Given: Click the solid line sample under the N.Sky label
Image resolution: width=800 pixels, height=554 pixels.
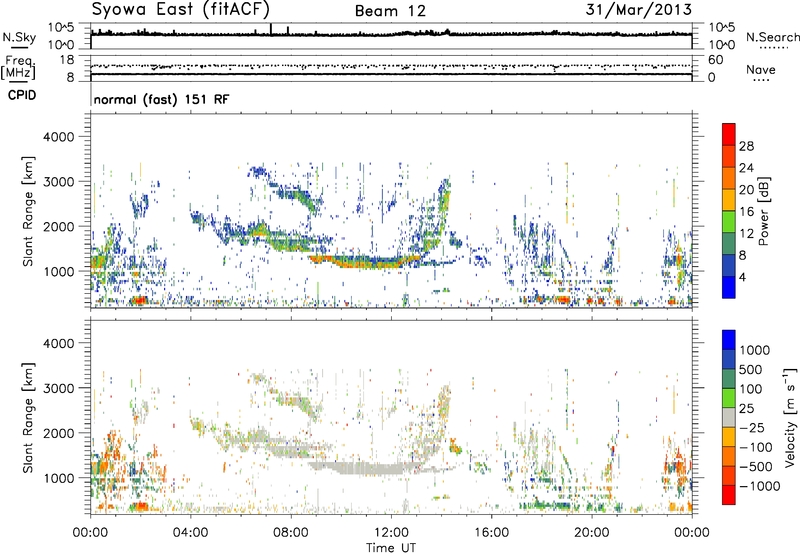Looking at the screenshot, I should pyautogui.click(x=19, y=47).
